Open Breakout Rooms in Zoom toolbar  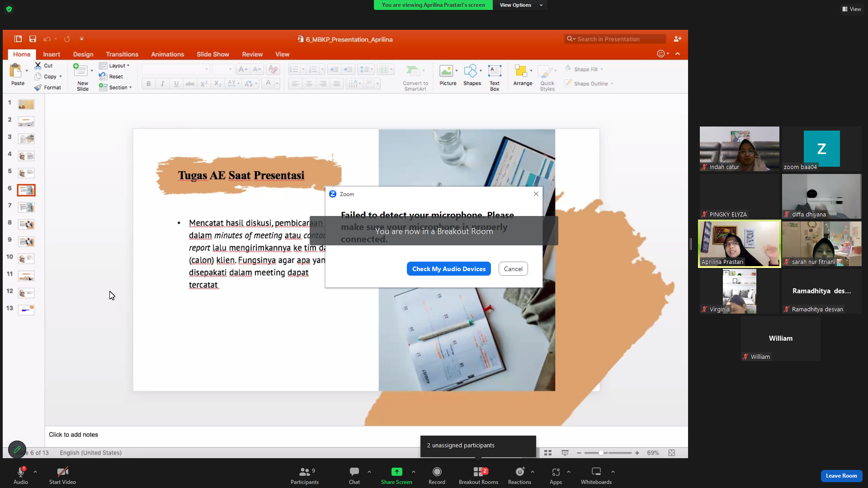(478, 475)
